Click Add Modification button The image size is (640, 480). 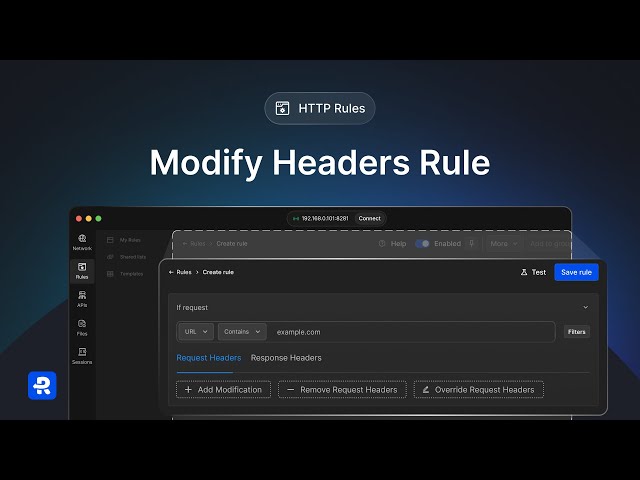tap(223, 390)
